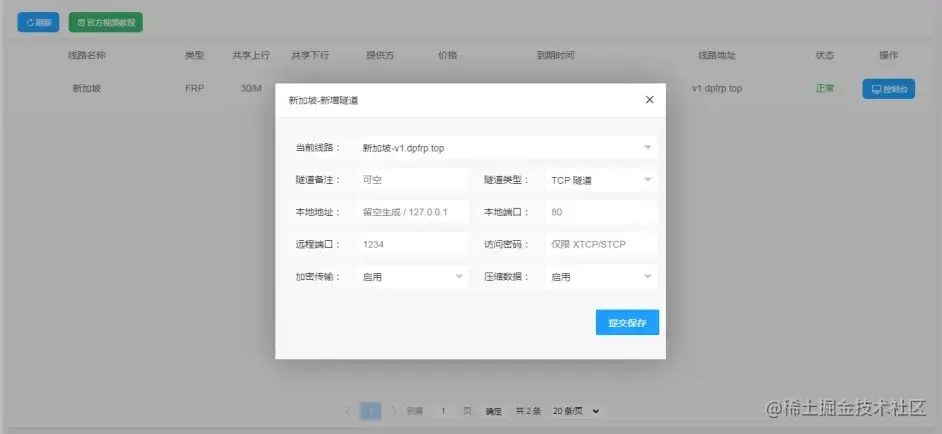Open the 隧道类型 TCP 隧道 dropdown
Image resolution: width=942 pixels, height=434 pixels.
pyautogui.click(x=601, y=180)
